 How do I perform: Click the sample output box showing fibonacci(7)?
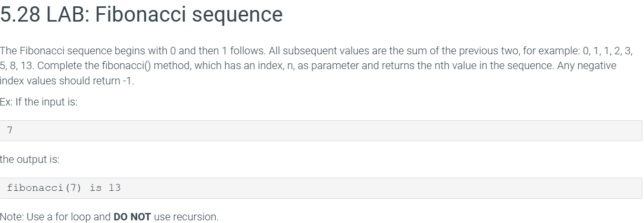coord(321,188)
